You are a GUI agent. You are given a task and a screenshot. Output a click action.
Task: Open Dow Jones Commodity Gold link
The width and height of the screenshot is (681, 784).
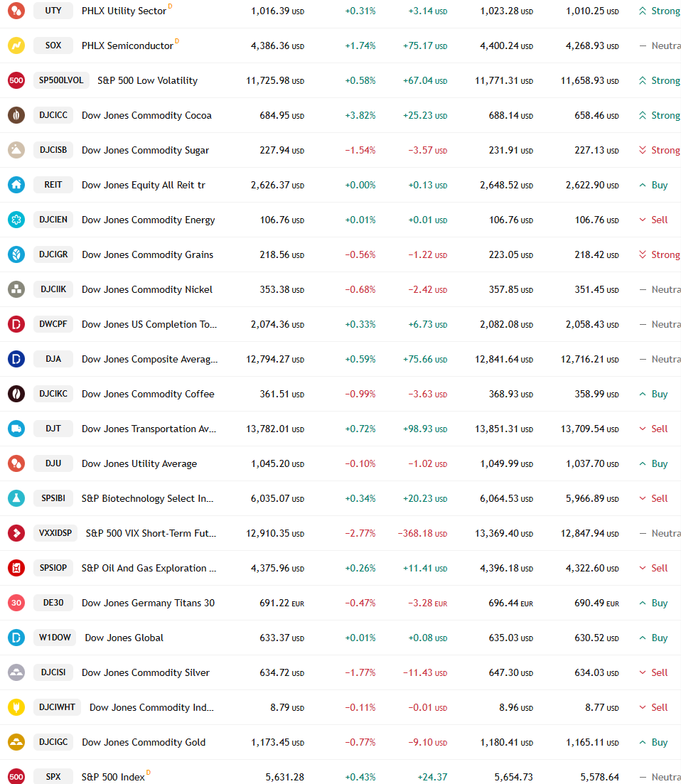(144, 743)
